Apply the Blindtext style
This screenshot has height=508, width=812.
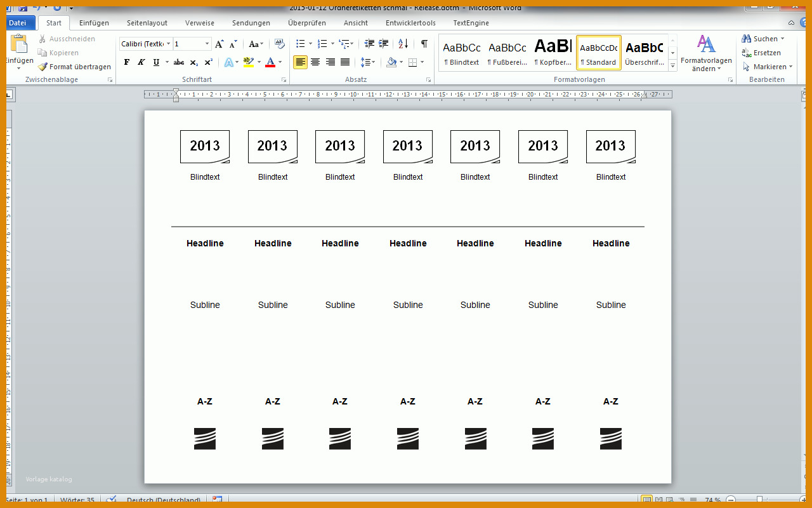(462, 53)
